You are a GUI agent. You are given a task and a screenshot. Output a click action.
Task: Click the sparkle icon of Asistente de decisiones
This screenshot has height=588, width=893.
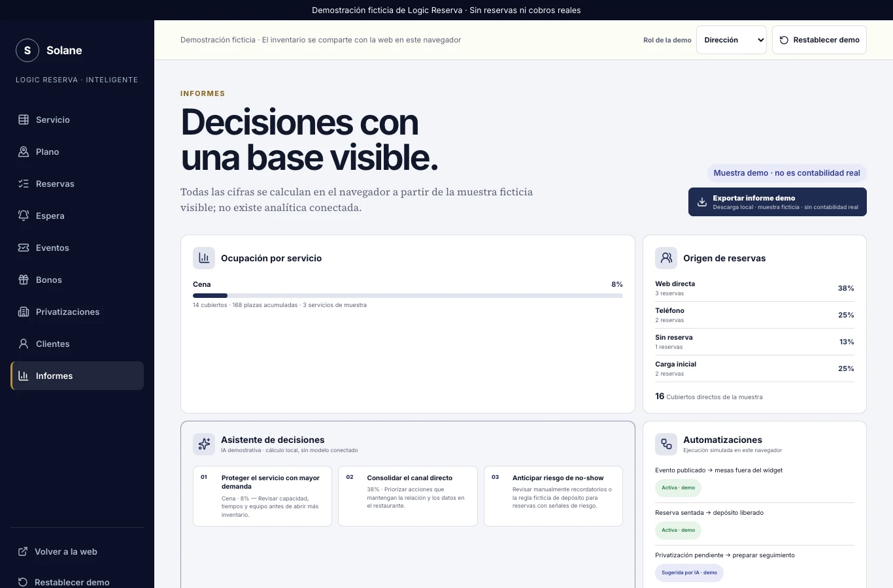pos(204,444)
